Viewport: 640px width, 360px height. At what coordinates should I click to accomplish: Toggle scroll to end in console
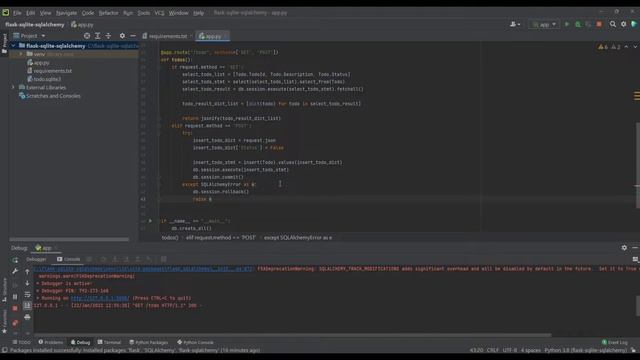[x=27, y=305]
